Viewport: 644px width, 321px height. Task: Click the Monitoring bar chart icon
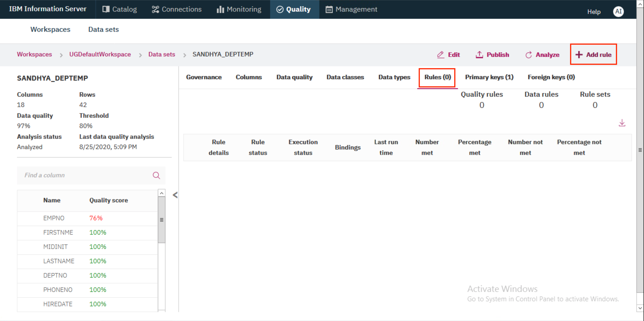[x=220, y=9]
